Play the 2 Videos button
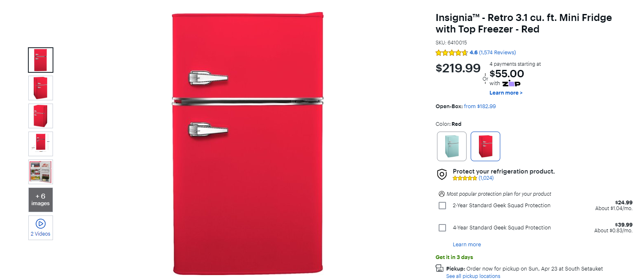This screenshot has width=644, height=280. coord(40,227)
